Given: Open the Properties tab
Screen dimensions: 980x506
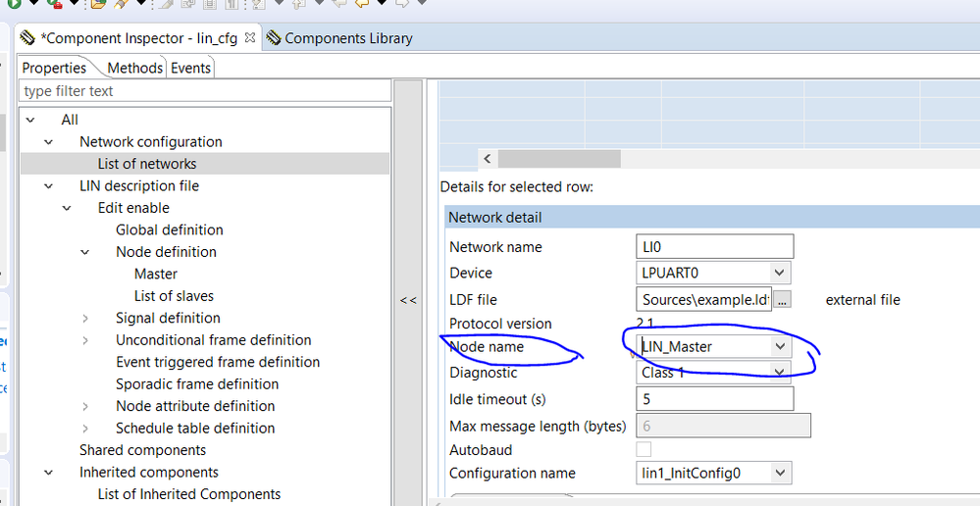Looking at the screenshot, I should (x=54, y=68).
